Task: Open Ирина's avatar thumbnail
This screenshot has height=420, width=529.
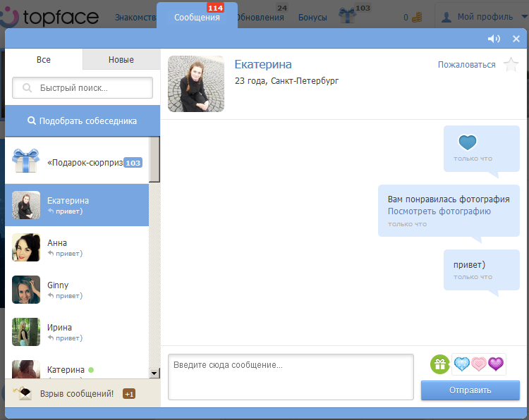Action: [26, 332]
